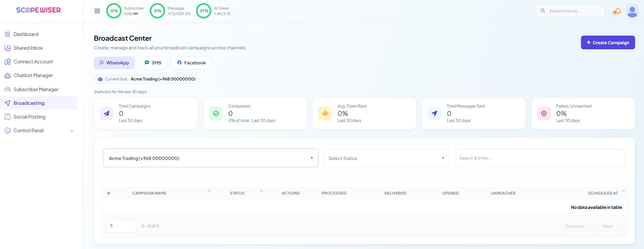Click the PROCESSED column header
Viewport: 644px width, 249px height.
[x=334, y=193]
